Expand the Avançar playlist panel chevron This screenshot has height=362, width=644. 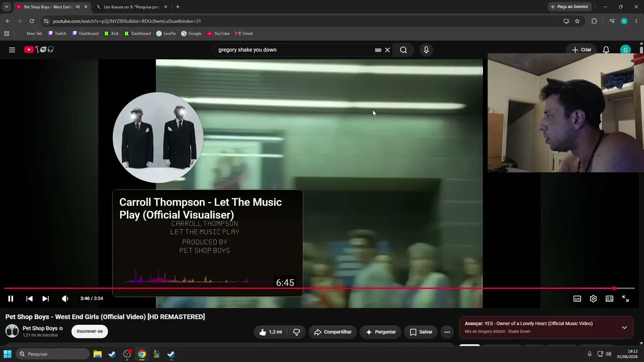(624, 327)
